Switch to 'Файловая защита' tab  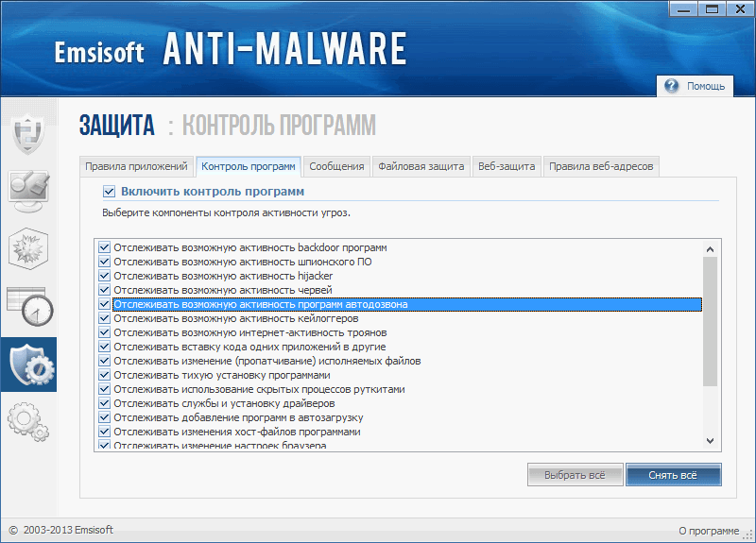(421, 167)
